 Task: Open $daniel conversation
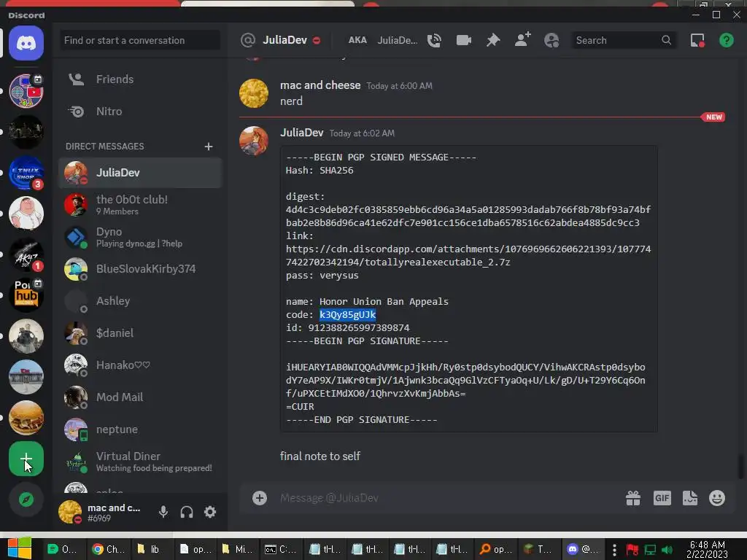141,332
